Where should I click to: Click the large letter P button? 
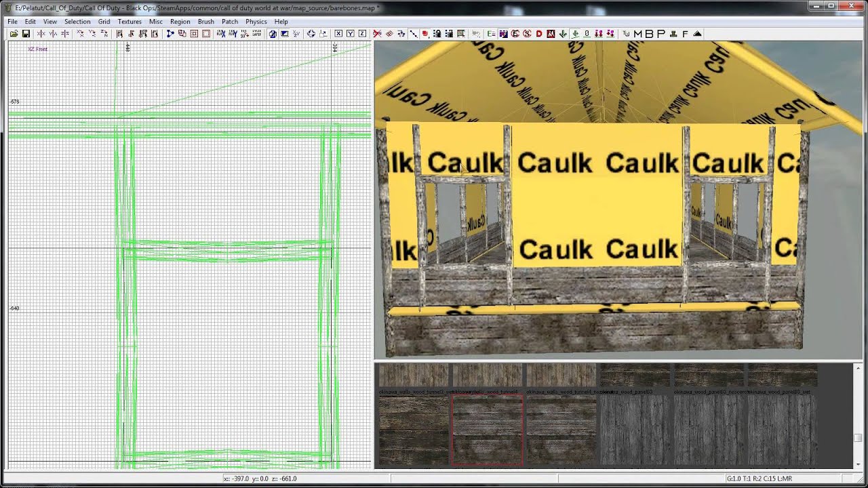tap(660, 33)
